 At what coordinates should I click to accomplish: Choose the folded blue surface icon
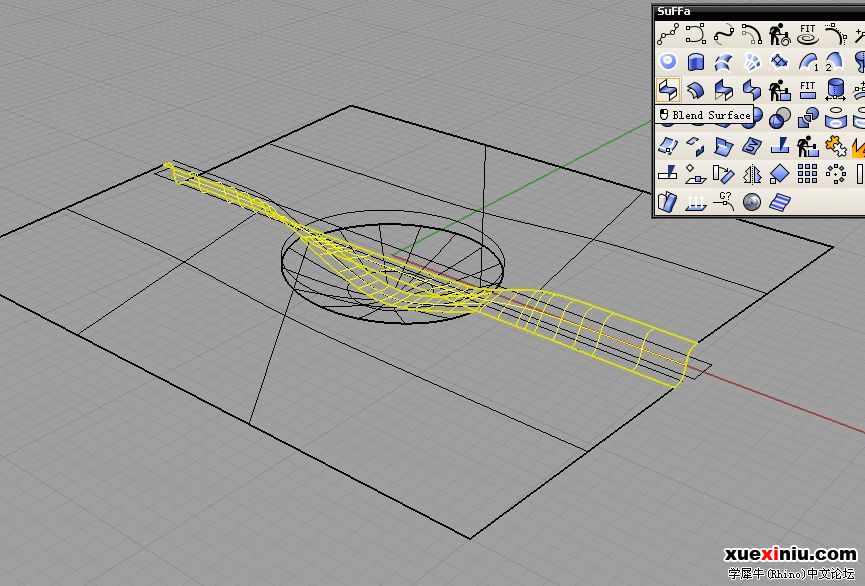pos(724,146)
